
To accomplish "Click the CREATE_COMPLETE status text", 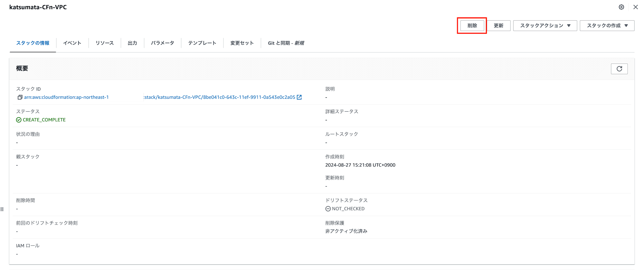I will tap(44, 120).
